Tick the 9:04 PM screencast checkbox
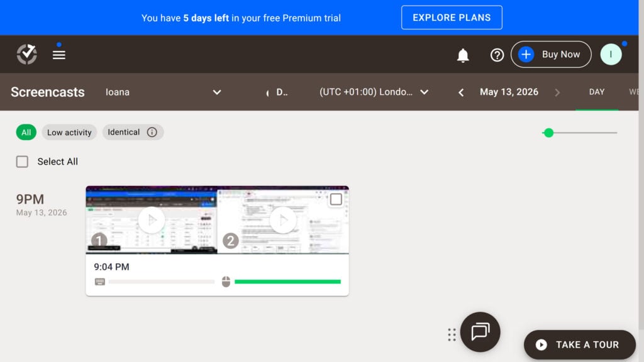This screenshot has height=362, width=644. click(336, 199)
